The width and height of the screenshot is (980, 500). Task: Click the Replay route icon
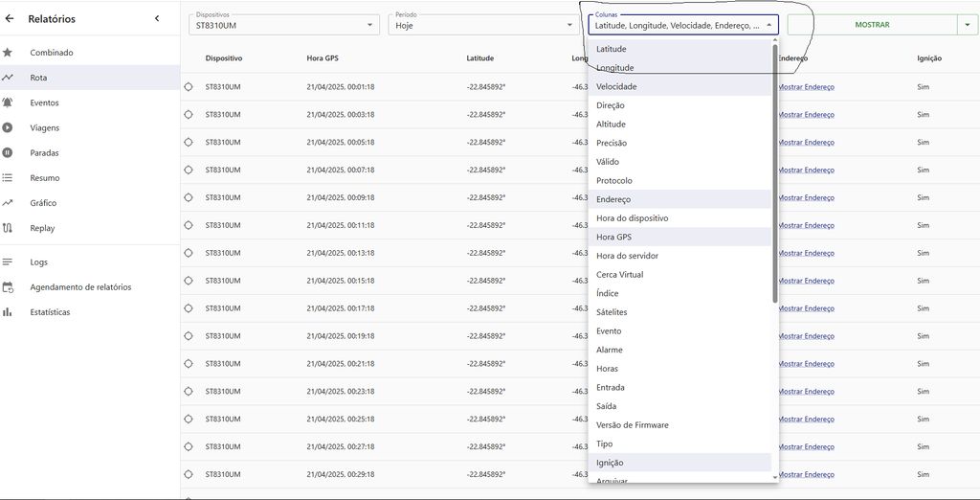[8, 228]
